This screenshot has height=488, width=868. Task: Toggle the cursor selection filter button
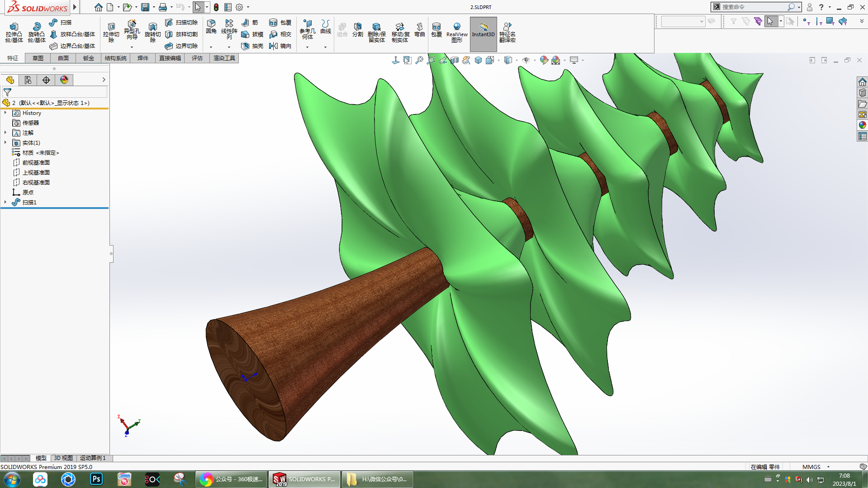[x=770, y=21]
